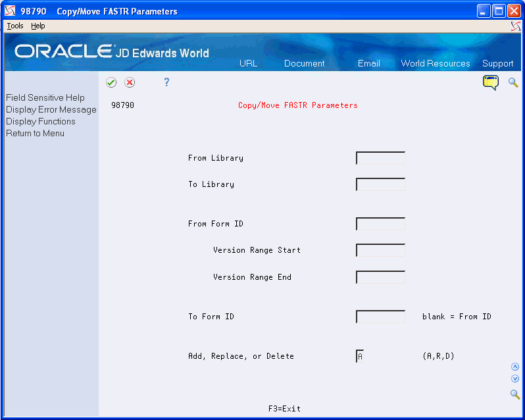Select Display Error Message

coord(51,109)
